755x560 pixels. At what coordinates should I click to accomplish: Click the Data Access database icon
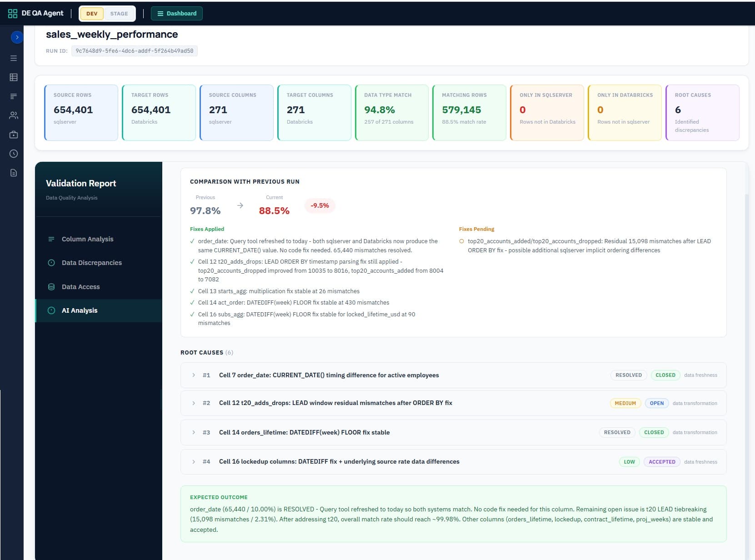click(51, 287)
